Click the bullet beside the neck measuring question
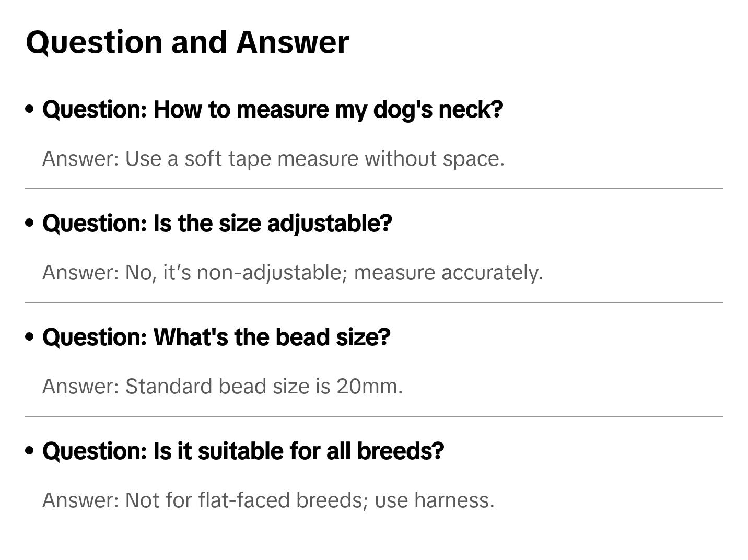This screenshot has height=560, width=748. [x=30, y=109]
